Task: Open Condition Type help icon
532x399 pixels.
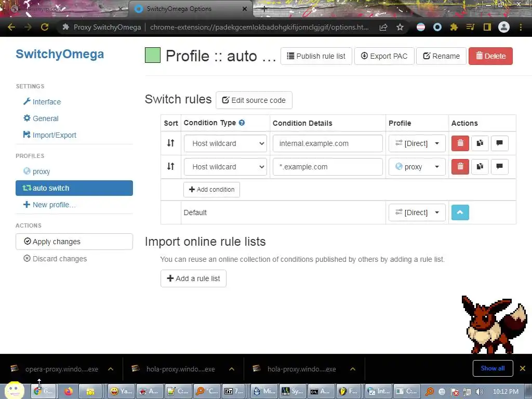Action: pyautogui.click(x=242, y=123)
